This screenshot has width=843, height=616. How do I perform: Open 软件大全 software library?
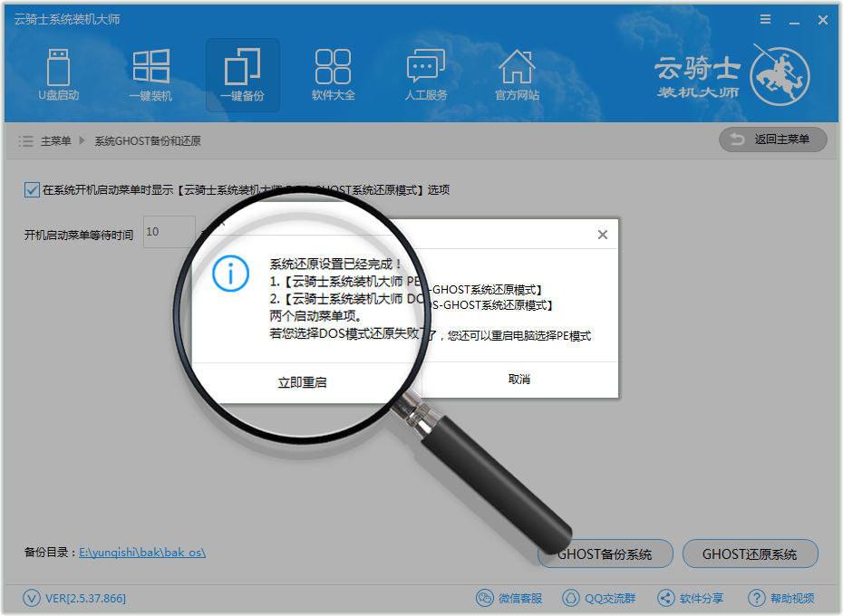334,74
